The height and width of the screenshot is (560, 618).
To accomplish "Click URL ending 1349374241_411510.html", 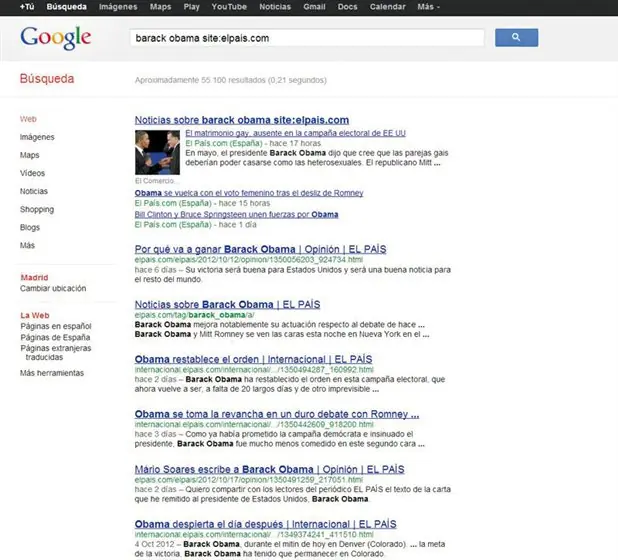I will click(x=254, y=534).
